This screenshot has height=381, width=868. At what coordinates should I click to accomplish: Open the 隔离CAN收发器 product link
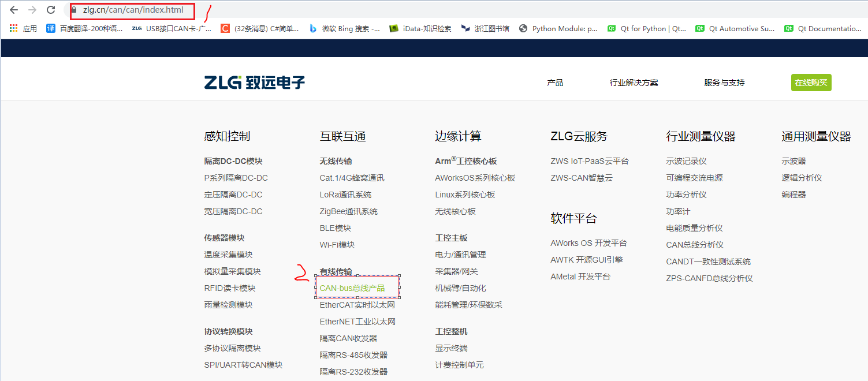pos(347,337)
